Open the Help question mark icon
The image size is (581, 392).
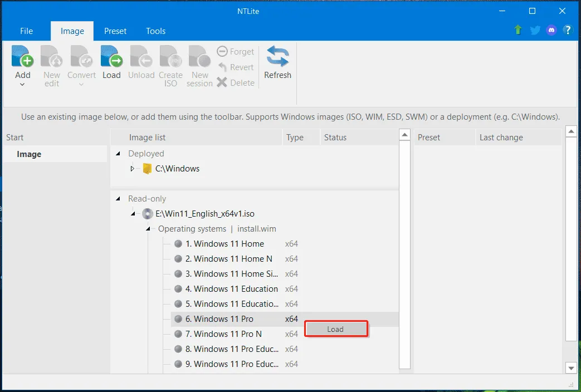click(568, 30)
